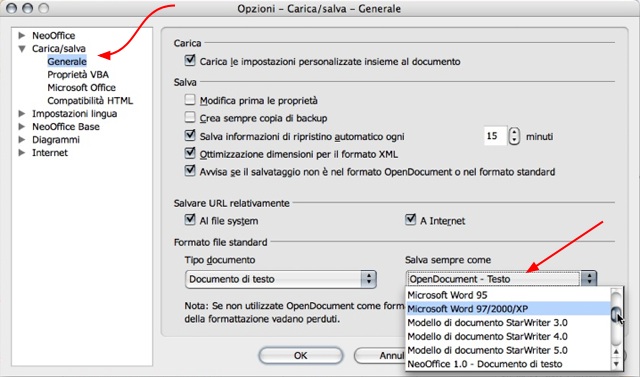Click the "Impostazioni lingua" tree label
The width and height of the screenshot is (640, 377).
[75, 113]
